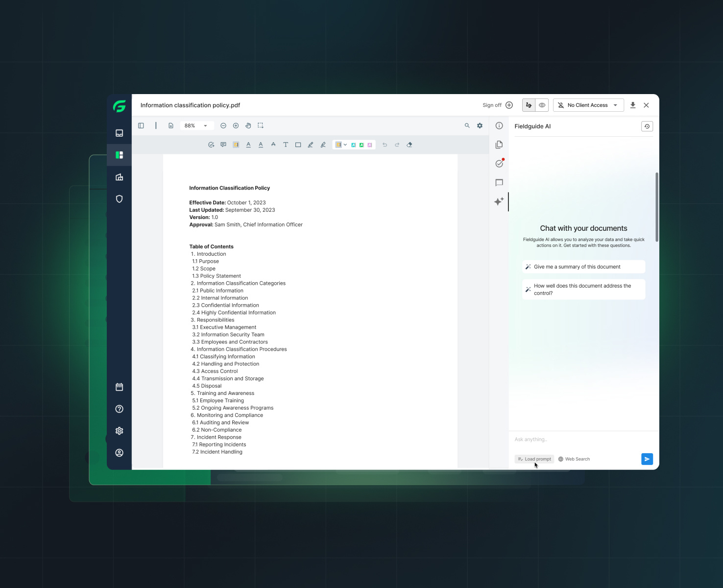This screenshot has height=588, width=723.
Task: Open the settings gear in the left sidebar
Action: 119,431
